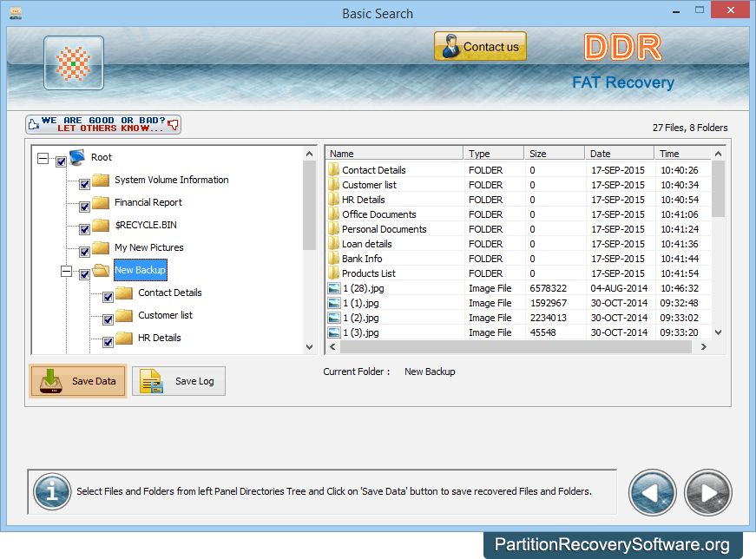The image size is (756, 559).
Task: Click Financial Report folder icon in tree
Action: [x=101, y=202]
